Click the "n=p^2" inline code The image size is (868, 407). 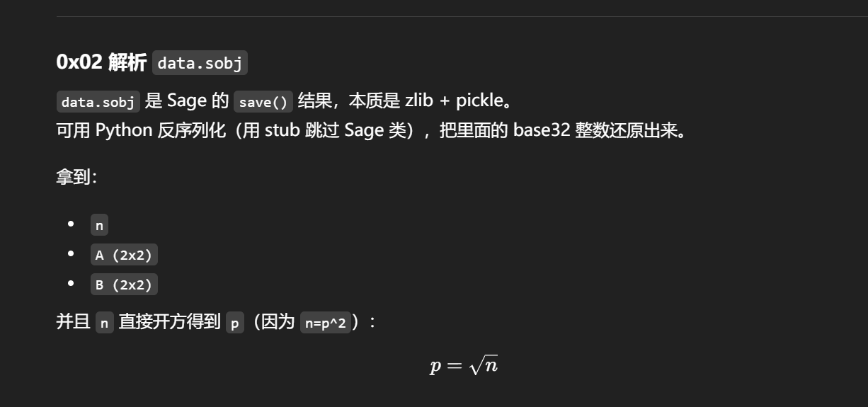(x=325, y=323)
